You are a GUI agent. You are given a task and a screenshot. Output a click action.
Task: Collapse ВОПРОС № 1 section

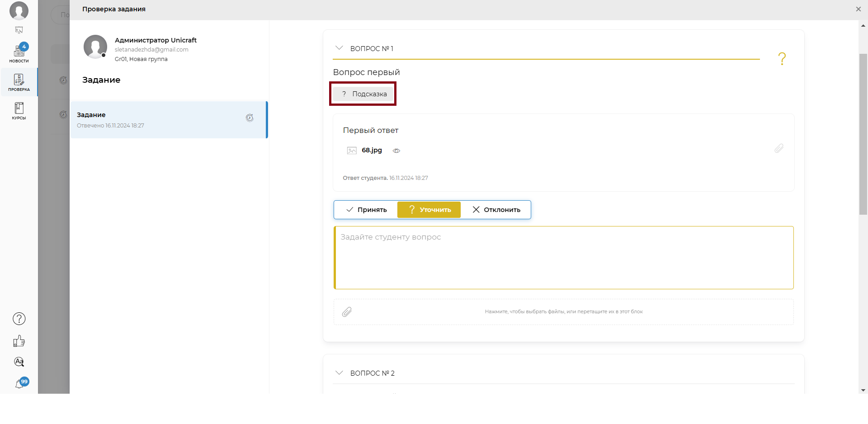click(339, 48)
